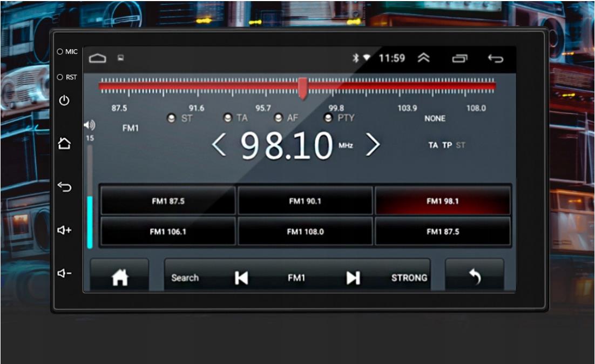Viewport: 595px width, 364px height.
Task: Tap the speaker volume icon above 15
Action: pos(90,125)
